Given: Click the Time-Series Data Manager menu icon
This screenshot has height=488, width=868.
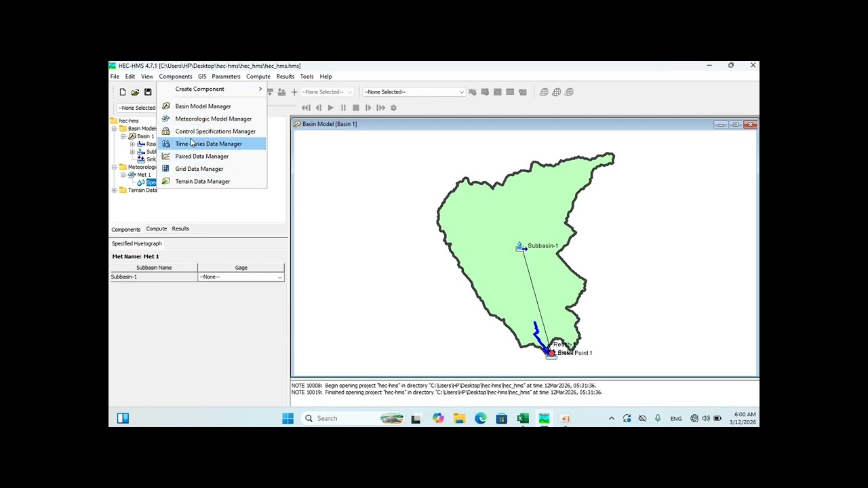Looking at the screenshot, I should point(165,144).
